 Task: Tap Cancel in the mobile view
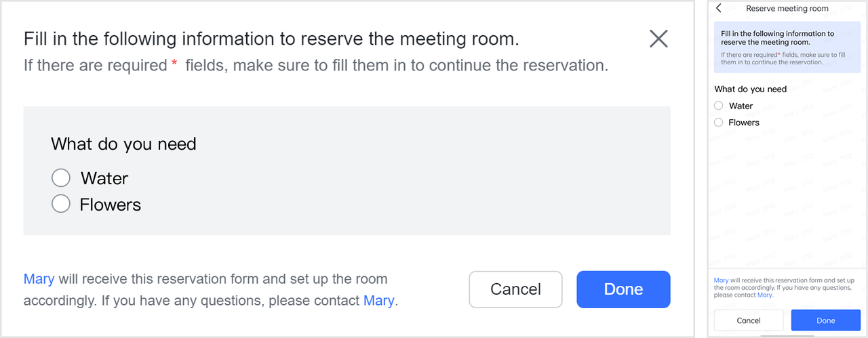[x=749, y=320]
